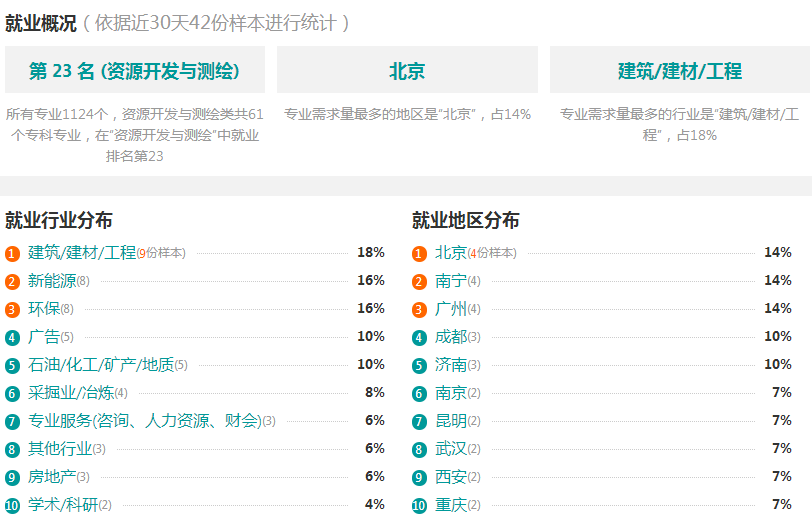Open 石油/化工/矿产/地质 industry link
The width and height of the screenshot is (812, 527).
click(x=101, y=364)
